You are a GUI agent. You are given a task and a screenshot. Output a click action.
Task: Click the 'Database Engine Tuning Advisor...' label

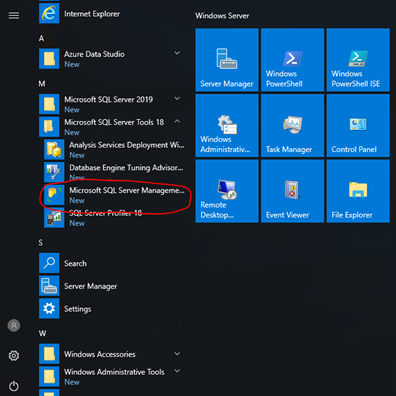126,168
